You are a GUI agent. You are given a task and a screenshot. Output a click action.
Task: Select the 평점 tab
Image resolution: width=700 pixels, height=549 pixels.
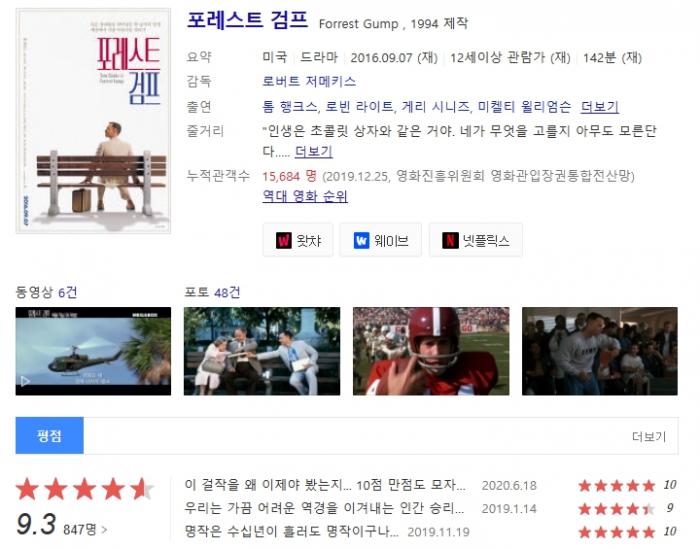50,435
